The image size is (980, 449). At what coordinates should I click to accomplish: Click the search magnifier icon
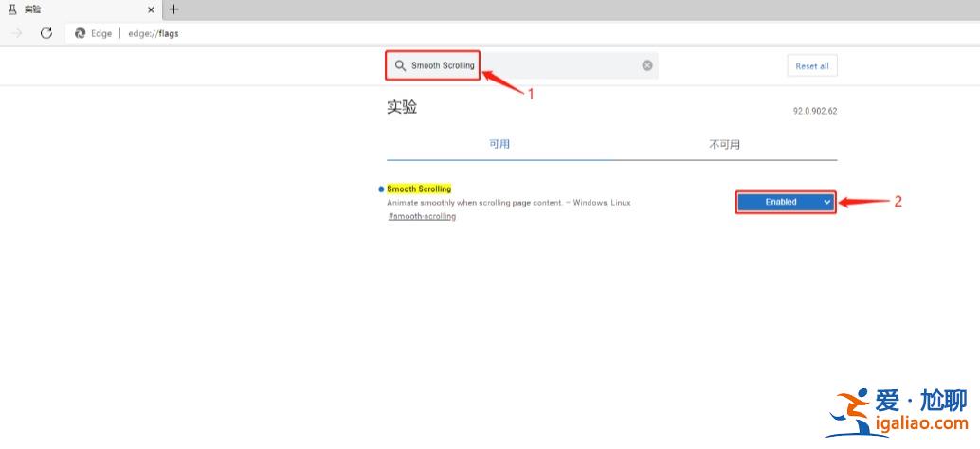400,65
